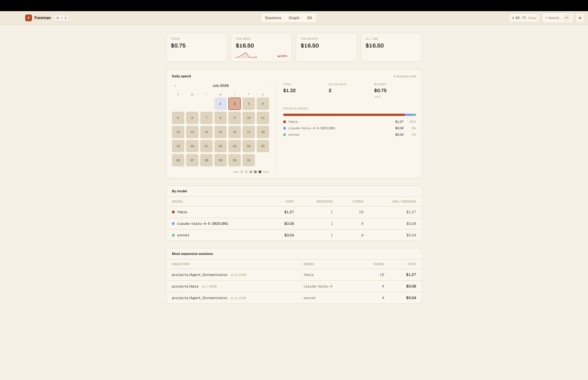588x380 pixels.
Task: Click the 91% value for fable
Action: [x=413, y=122]
